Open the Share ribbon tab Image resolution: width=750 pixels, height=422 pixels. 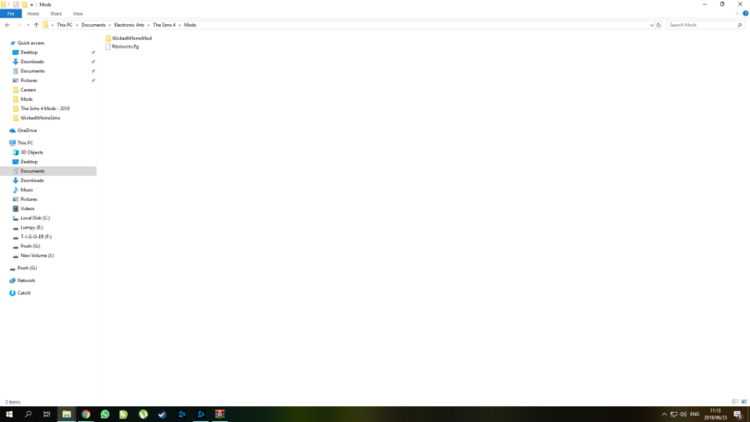coord(56,13)
